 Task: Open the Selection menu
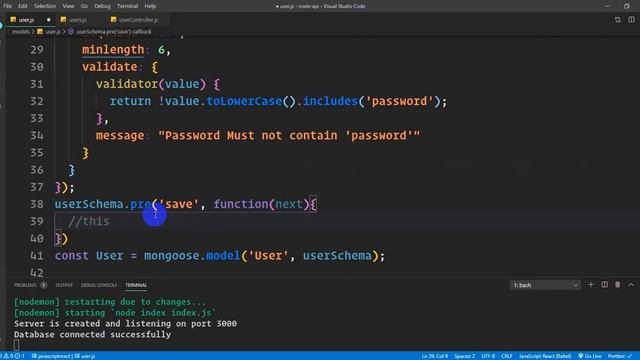45,6
